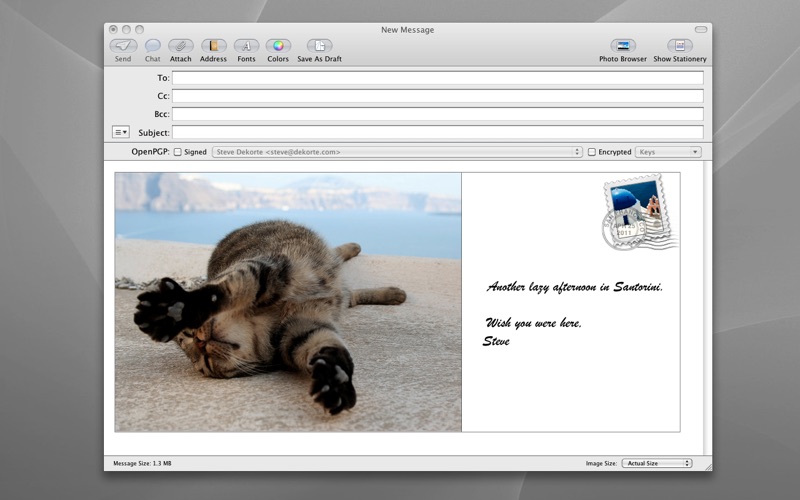
Task: Open the Photo Browser
Action: click(x=622, y=46)
